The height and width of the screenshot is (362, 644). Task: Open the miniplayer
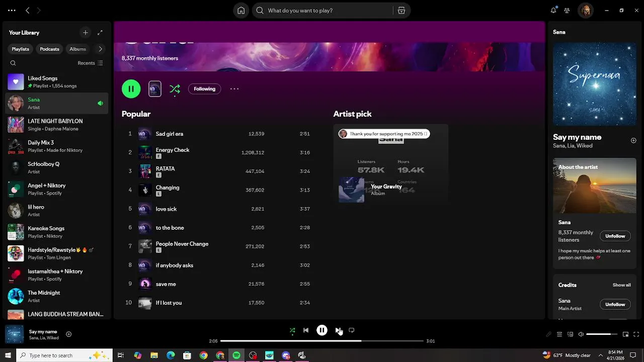[625, 334]
